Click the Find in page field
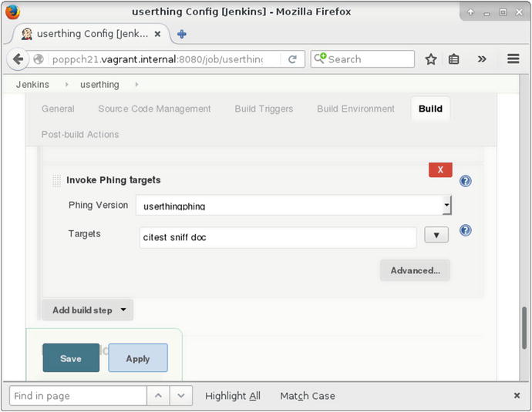Image resolution: width=532 pixels, height=412 pixels. click(x=77, y=396)
